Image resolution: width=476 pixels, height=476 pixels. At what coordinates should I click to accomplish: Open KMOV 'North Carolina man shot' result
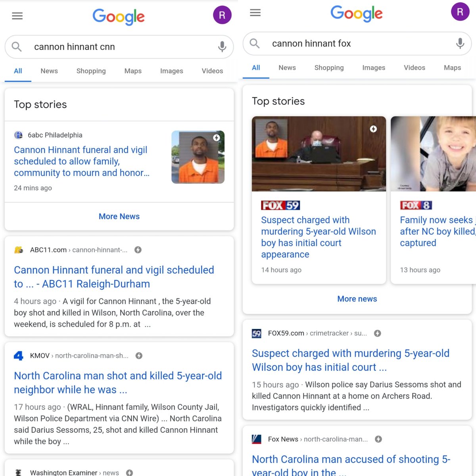(118, 383)
